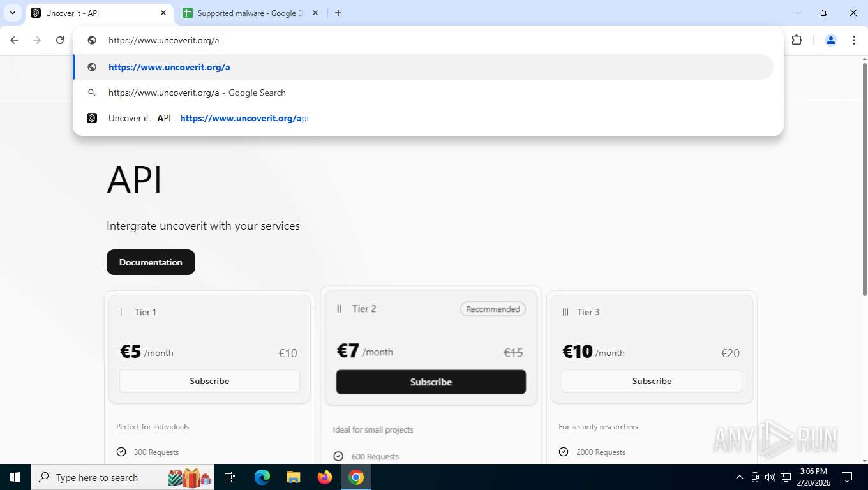
Task: Click the 'Perfect for individuals' text
Action: click(153, 427)
